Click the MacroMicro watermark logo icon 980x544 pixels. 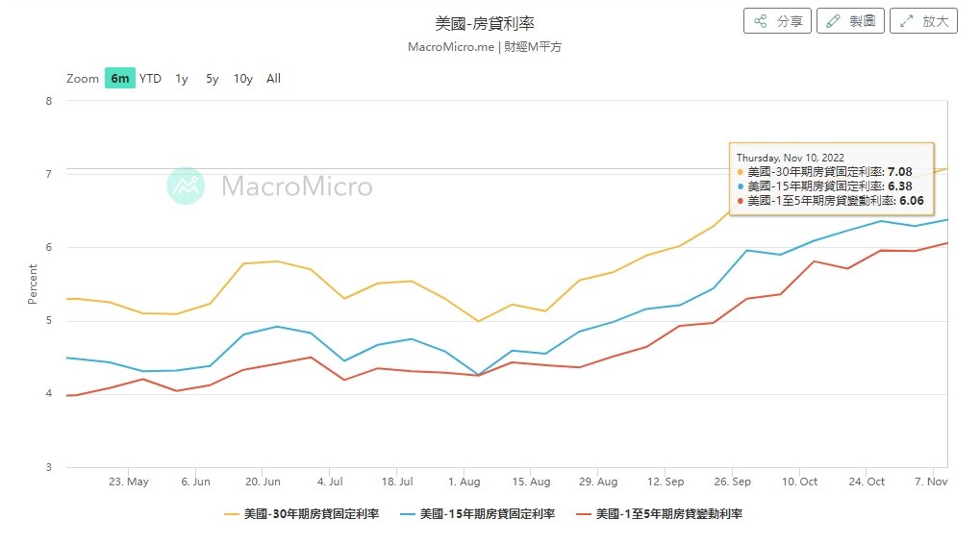[186, 185]
